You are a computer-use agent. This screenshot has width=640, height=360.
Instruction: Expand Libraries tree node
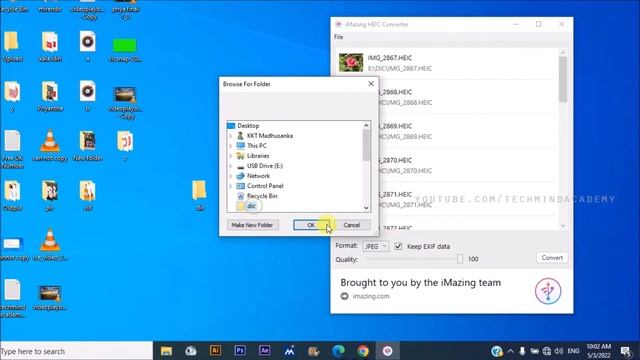231,156
